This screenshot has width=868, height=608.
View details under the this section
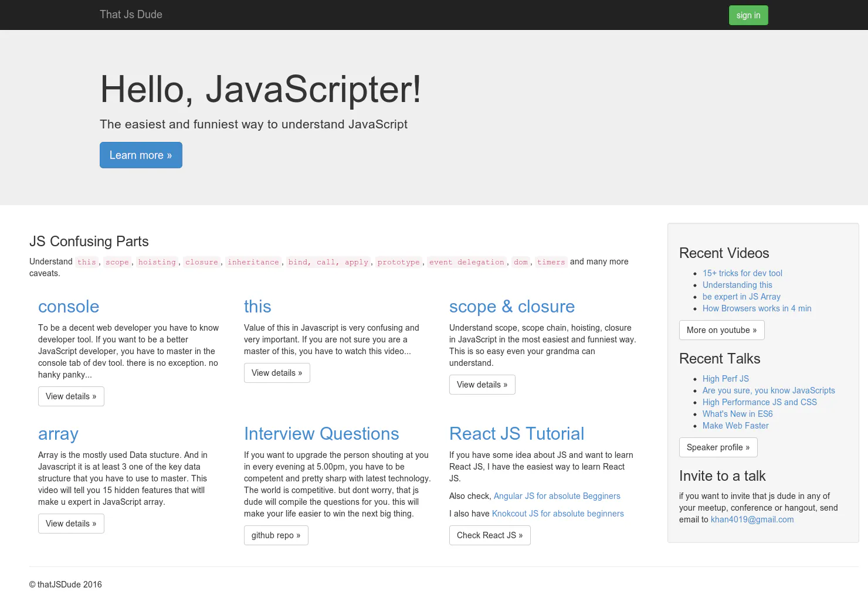(x=277, y=373)
